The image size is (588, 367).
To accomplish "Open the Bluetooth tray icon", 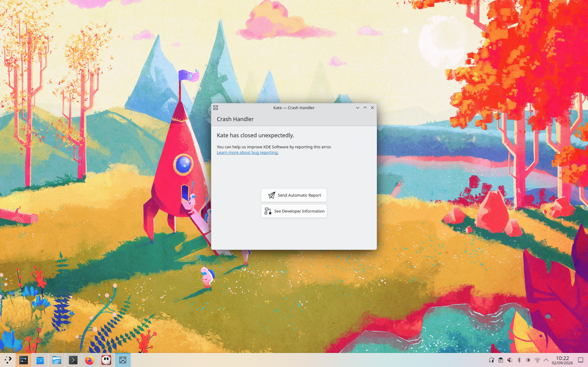I will (519, 360).
